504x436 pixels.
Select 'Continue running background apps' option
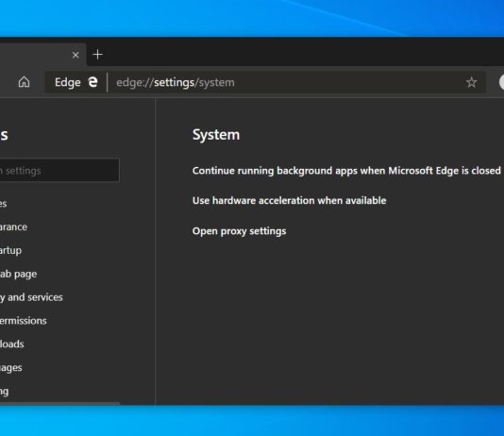tap(346, 171)
